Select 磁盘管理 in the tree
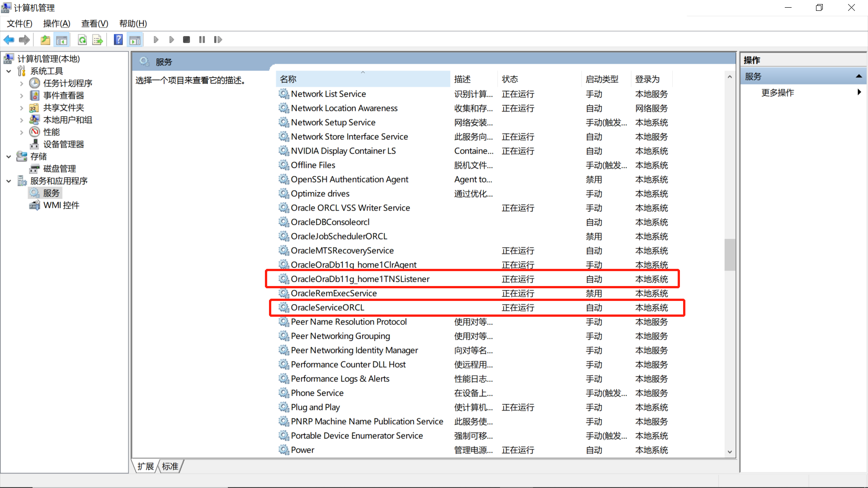Image resolution: width=868 pixels, height=488 pixels. (59, 169)
